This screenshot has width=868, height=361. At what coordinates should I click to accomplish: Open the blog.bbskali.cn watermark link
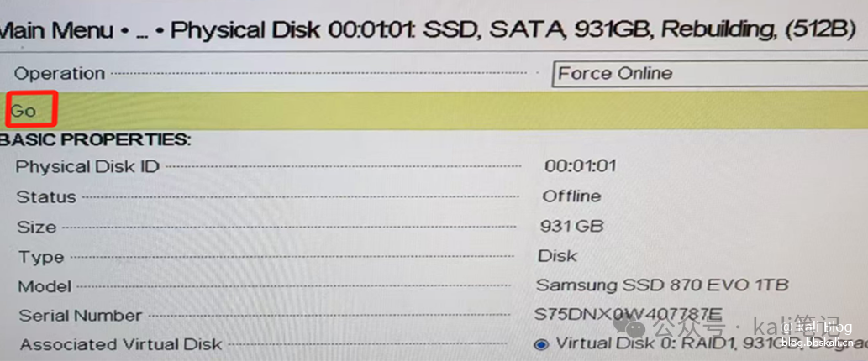(820, 342)
